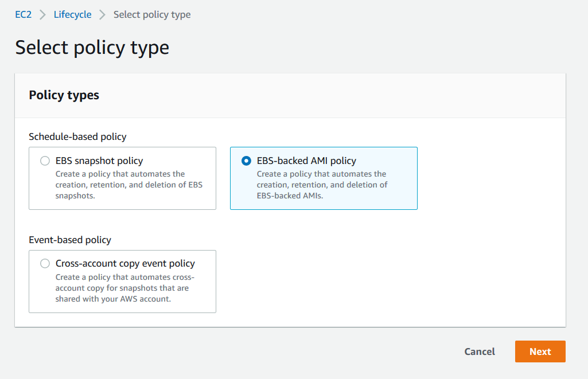Click the EBS-backed AMI policy card
Image resolution: width=588 pixels, height=379 pixels.
click(x=324, y=178)
